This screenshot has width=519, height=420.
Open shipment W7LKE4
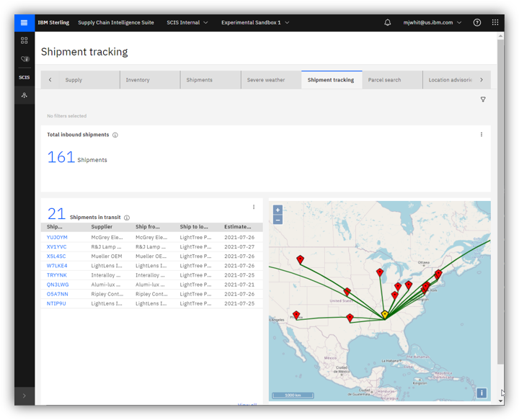click(x=57, y=266)
